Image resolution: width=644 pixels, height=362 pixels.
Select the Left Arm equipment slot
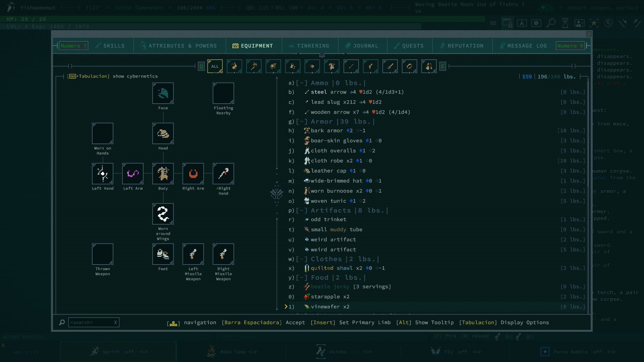click(x=133, y=174)
